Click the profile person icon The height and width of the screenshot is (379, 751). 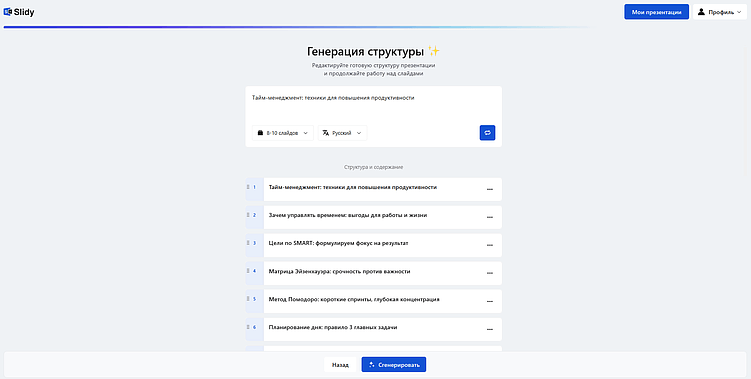(701, 12)
